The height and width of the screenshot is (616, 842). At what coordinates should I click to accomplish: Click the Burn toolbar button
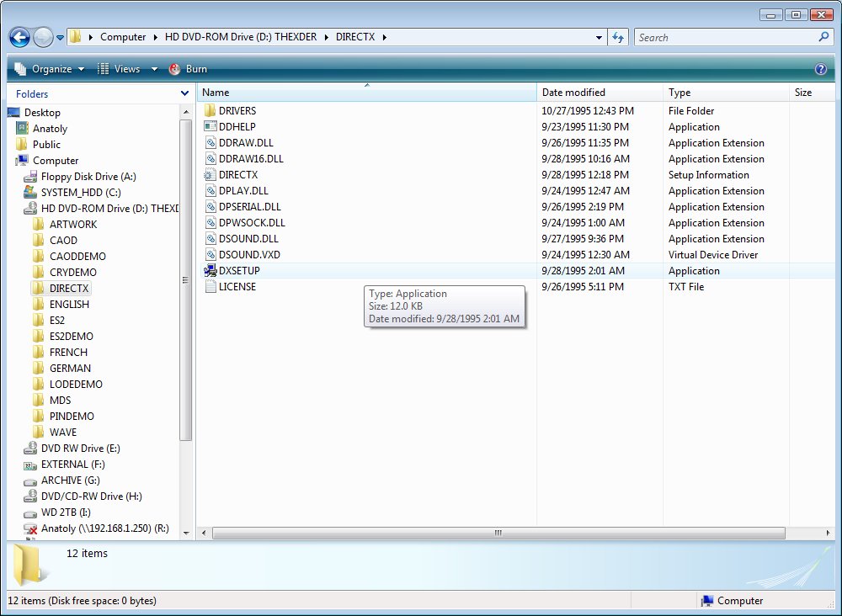pyautogui.click(x=188, y=69)
